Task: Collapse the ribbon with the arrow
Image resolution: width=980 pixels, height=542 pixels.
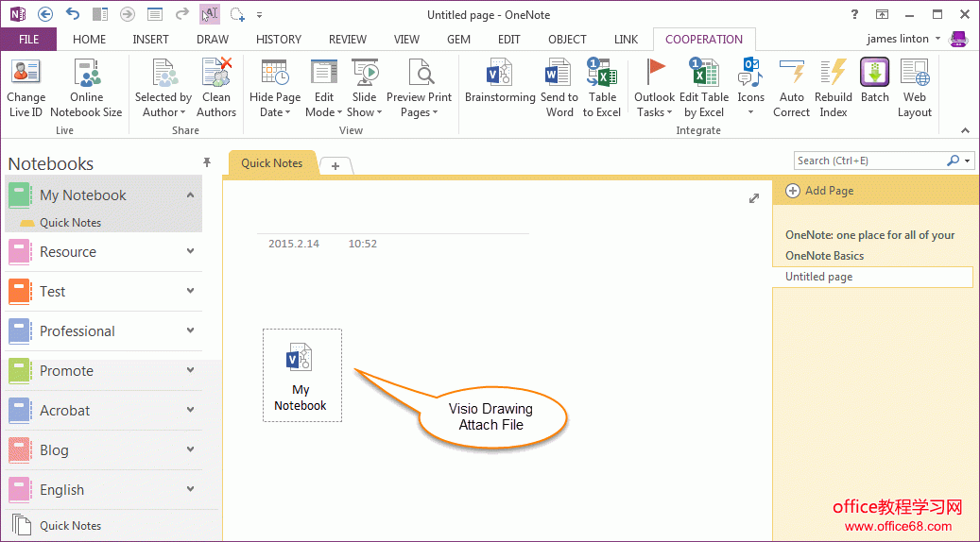Action: click(x=965, y=130)
